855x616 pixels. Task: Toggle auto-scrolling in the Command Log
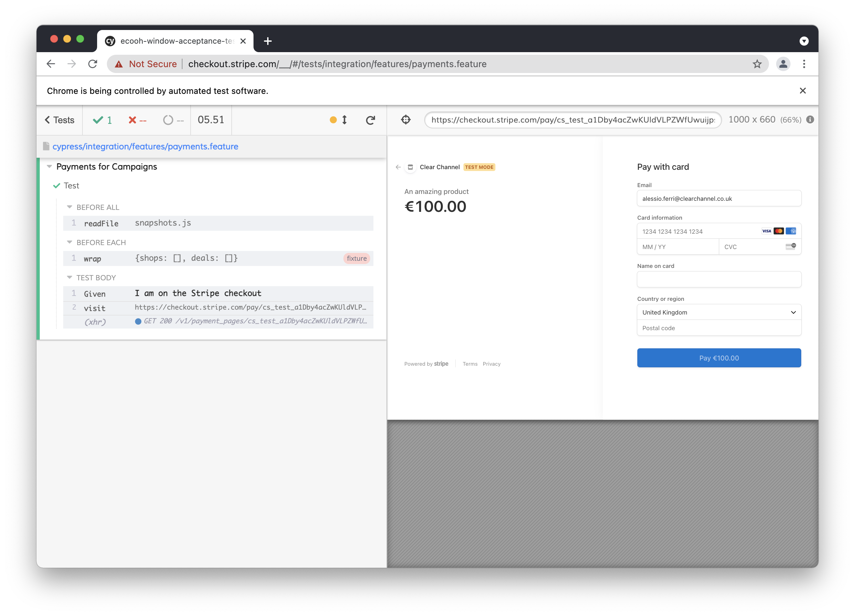(344, 120)
